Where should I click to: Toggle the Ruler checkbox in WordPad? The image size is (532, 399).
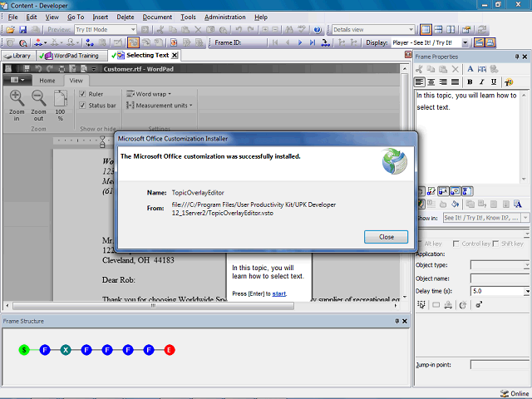[82, 94]
